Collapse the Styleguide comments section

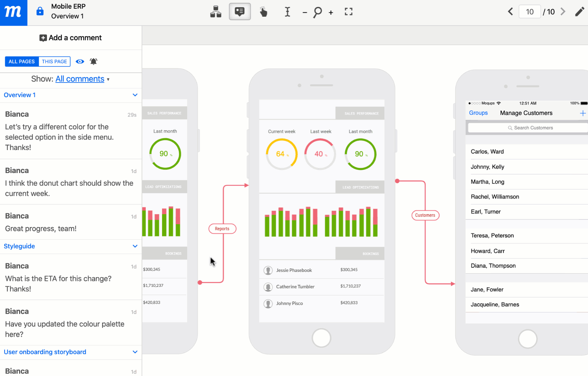tap(135, 246)
